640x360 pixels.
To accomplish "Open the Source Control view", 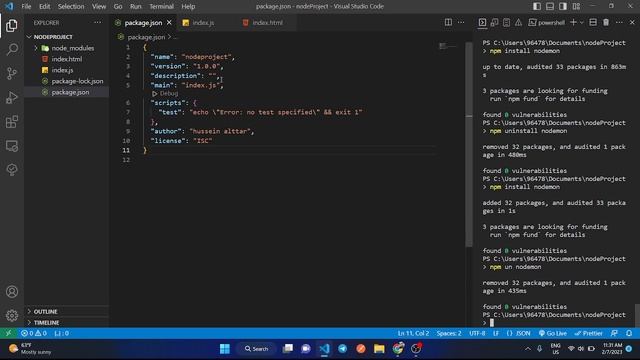I will (12, 73).
